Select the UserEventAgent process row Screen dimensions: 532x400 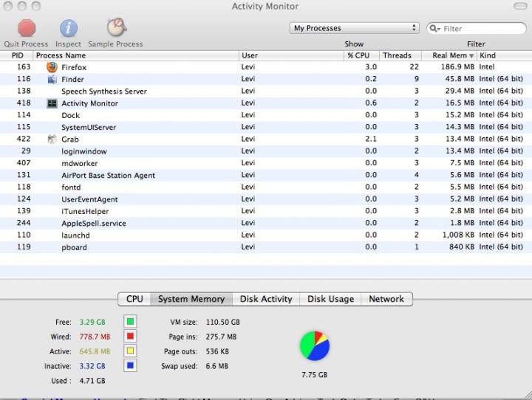(266, 199)
